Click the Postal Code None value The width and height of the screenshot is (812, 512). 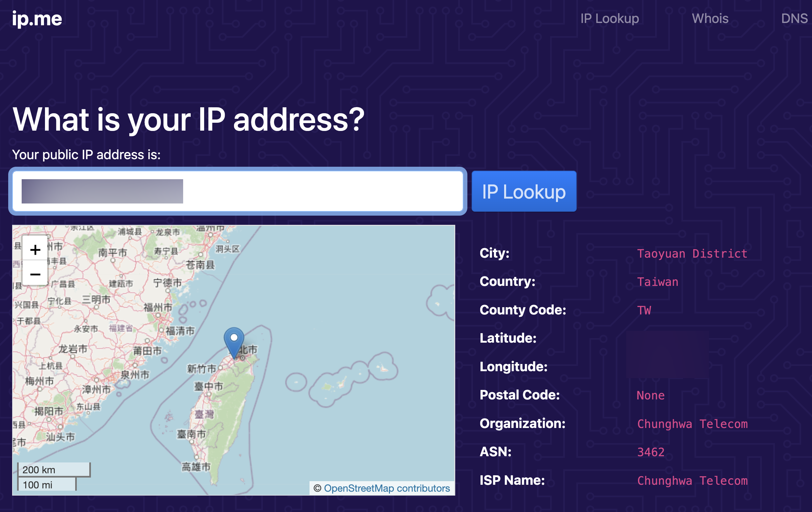pyautogui.click(x=650, y=395)
